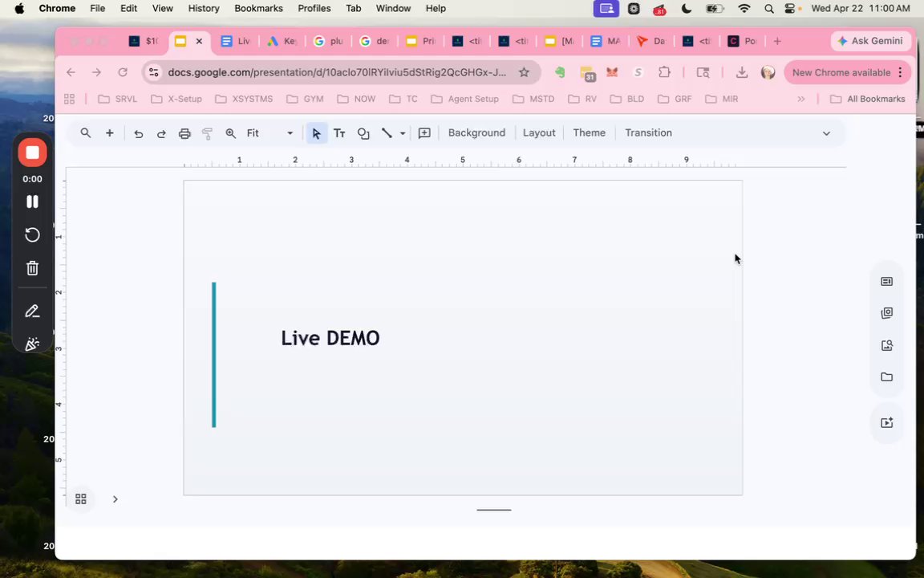924x578 pixels.
Task: Undo the last action in Slides
Action: click(x=139, y=133)
